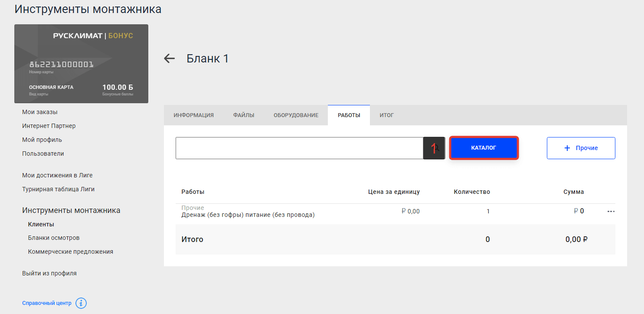Go to Мой профиль
The height and width of the screenshot is (314, 644).
click(x=42, y=140)
